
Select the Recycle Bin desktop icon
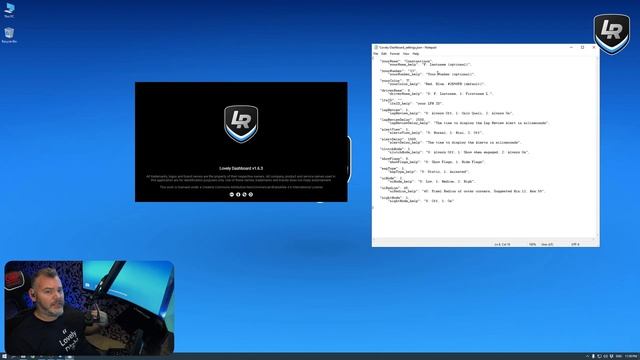click(x=9, y=35)
